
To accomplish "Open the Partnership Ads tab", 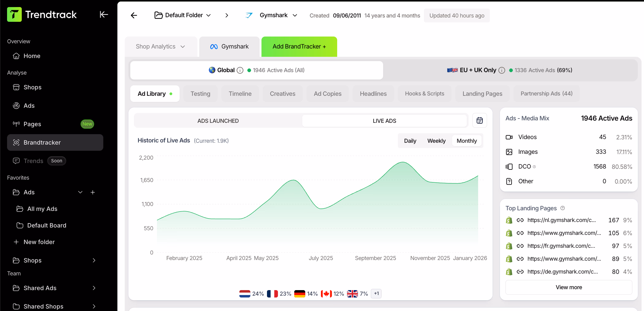I will [x=546, y=94].
